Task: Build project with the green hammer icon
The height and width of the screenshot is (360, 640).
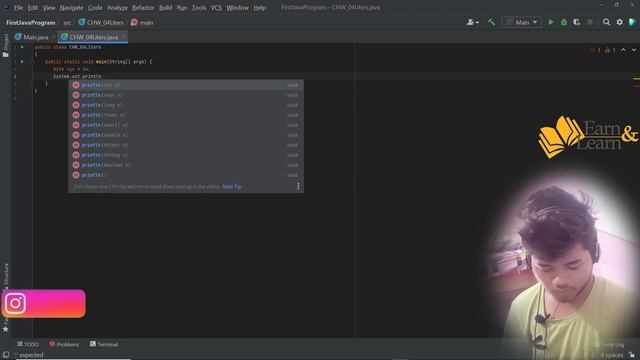Action: pos(491,22)
